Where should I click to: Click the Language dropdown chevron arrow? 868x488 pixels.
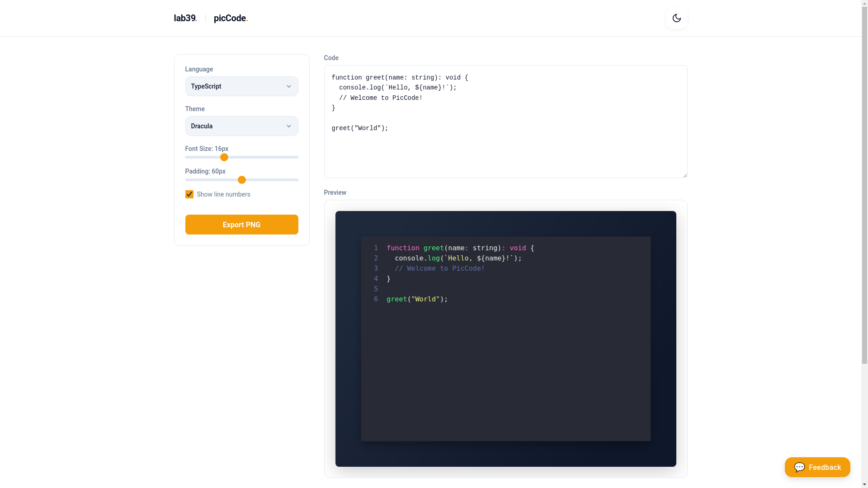click(288, 86)
